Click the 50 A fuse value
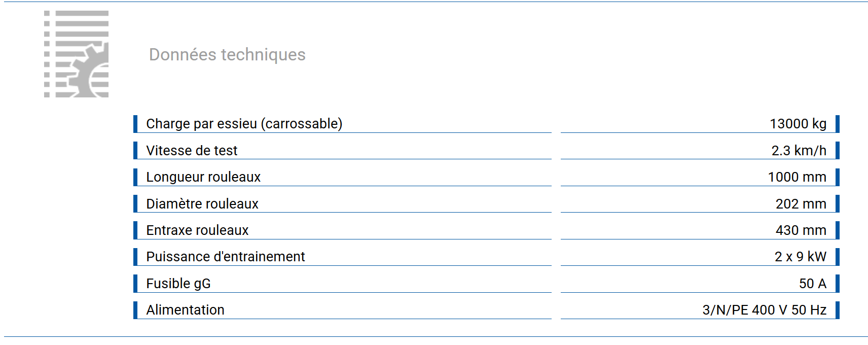The image size is (868, 345). pos(812,284)
